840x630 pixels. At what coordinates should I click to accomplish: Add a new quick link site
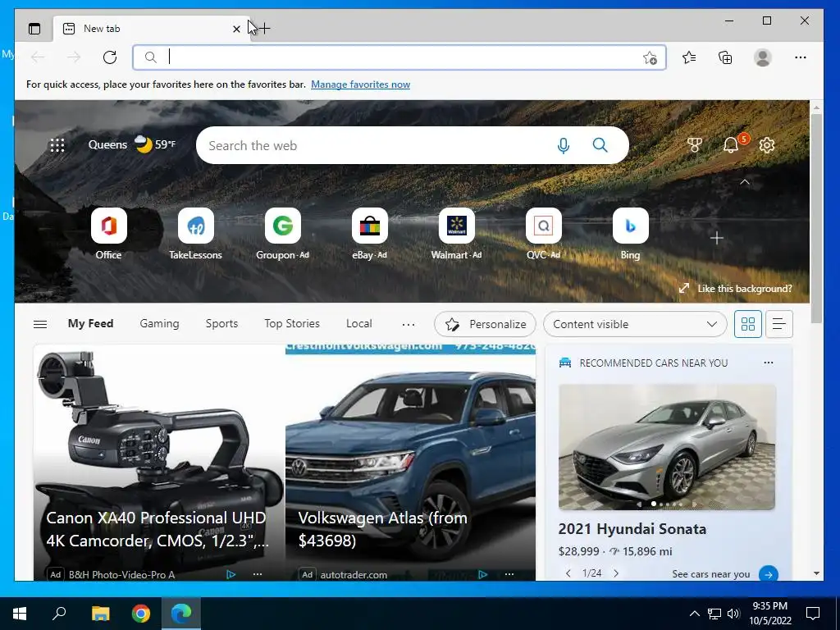pyautogui.click(x=717, y=238)
